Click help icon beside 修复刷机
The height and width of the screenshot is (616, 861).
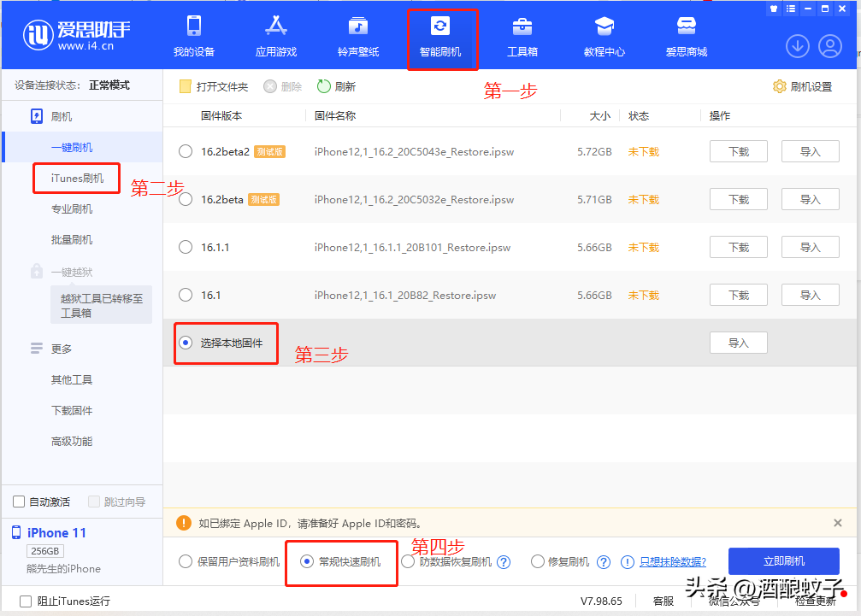(x=604, y=562)
